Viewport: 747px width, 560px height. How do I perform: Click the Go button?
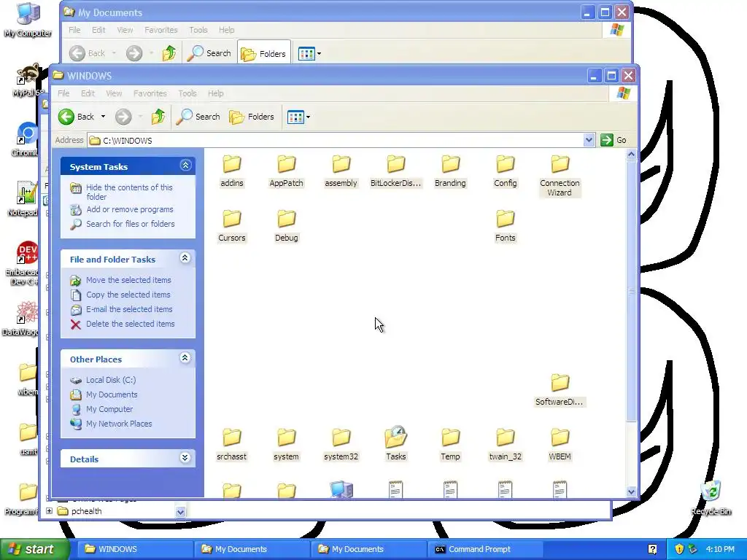pos(614,140)
